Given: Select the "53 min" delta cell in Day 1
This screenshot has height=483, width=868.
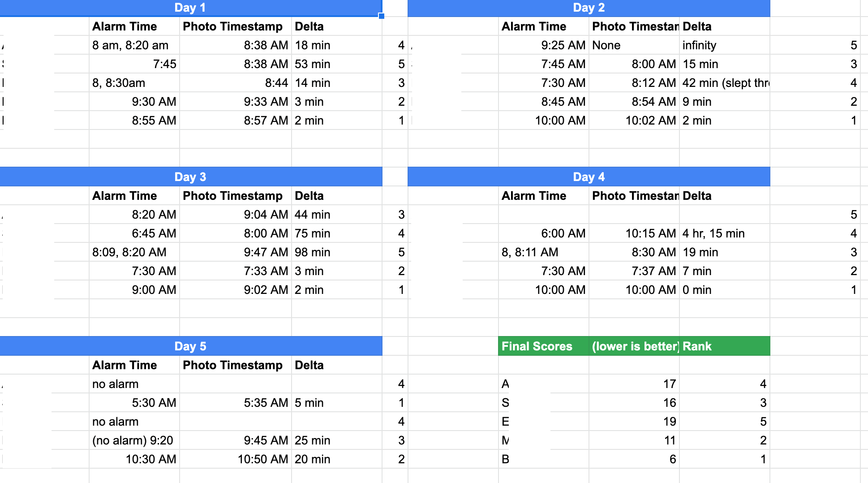Looking at the screenshot, I should 336,64.
